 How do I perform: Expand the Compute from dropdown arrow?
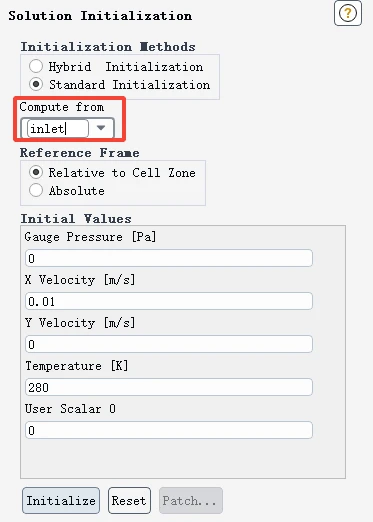pyautogui.click(x=101, y=128)
